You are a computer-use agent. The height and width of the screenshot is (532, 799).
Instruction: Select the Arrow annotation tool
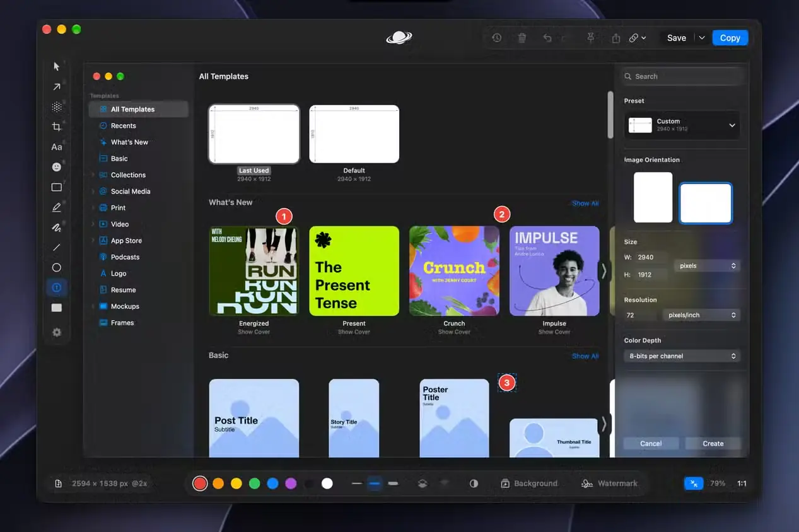(x=57, y=87)
